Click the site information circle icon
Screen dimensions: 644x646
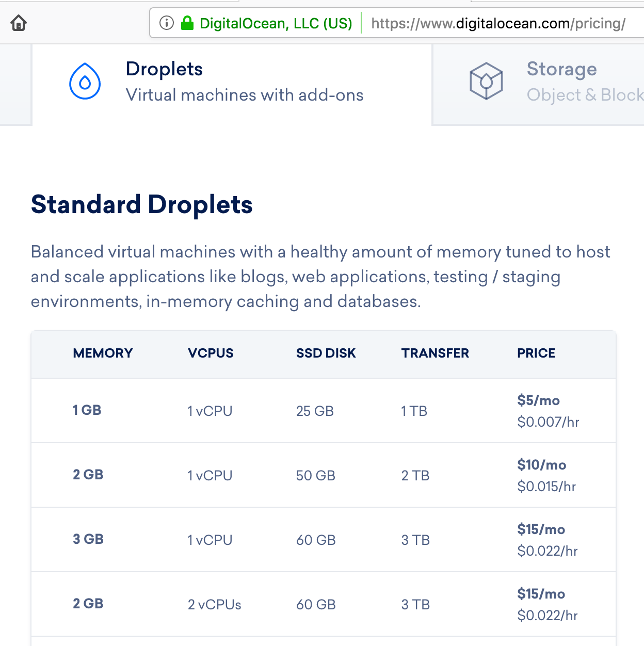[166, 23]
